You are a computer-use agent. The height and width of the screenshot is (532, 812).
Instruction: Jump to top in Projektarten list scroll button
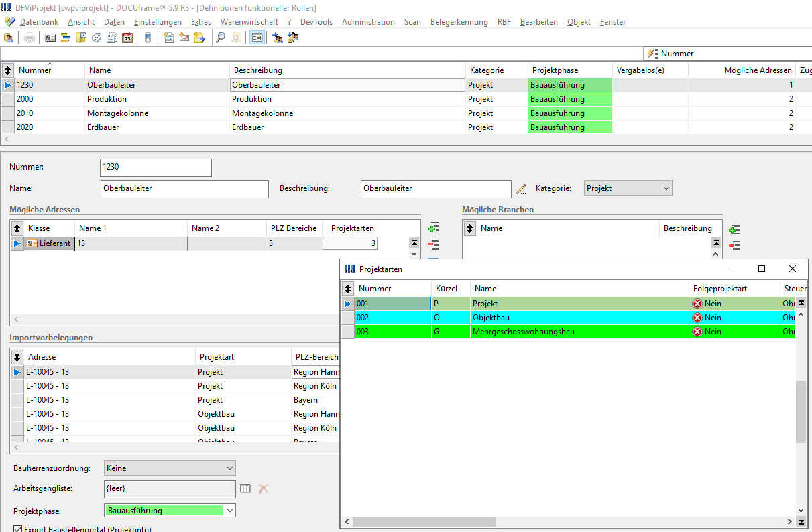[x=801, y=304]
